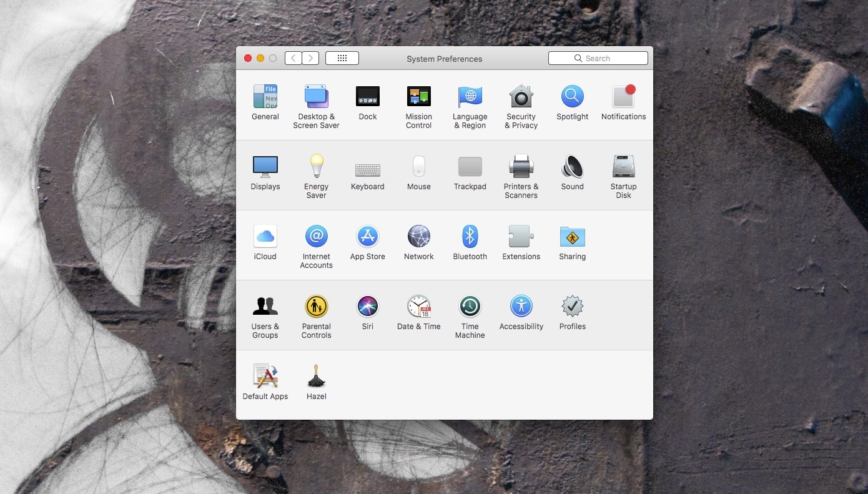Open the Hazel preference pane
Image resolution: width=868 pixels, height=494 pixels.
tap(317, 377)
